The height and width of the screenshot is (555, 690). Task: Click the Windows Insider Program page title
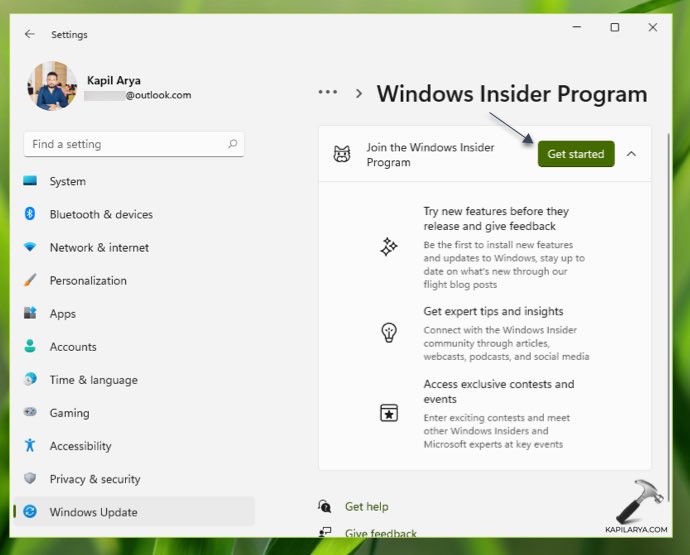(x=512, y=94)
